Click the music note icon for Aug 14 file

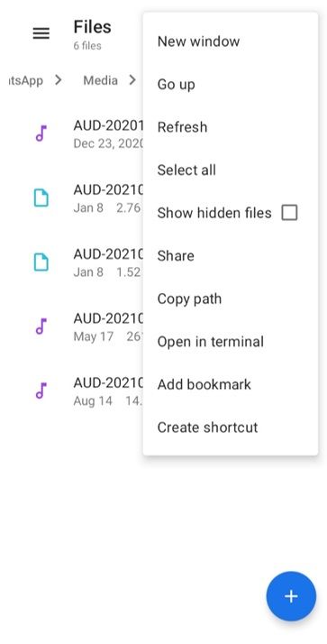point(41,391)
